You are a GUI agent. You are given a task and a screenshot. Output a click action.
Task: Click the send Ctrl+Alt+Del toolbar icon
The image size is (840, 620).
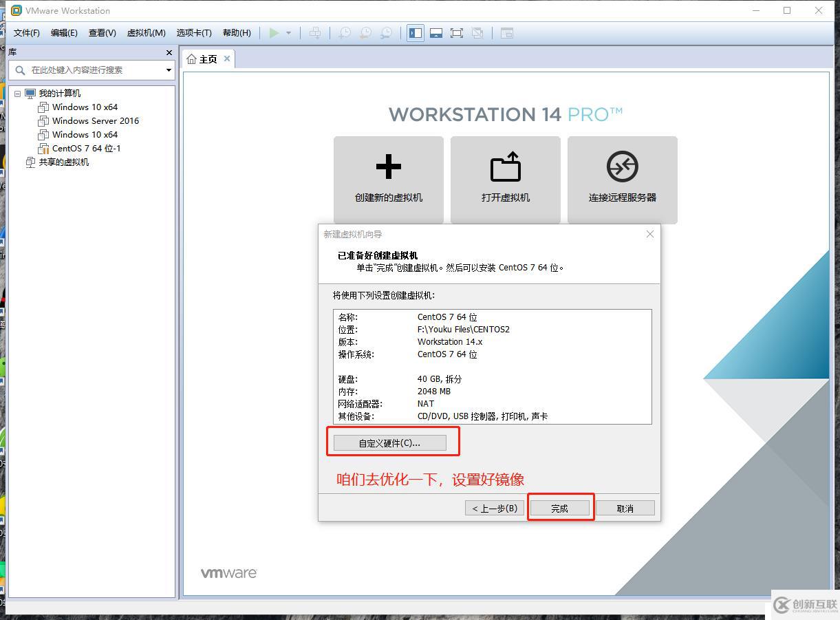click(314, 33)
